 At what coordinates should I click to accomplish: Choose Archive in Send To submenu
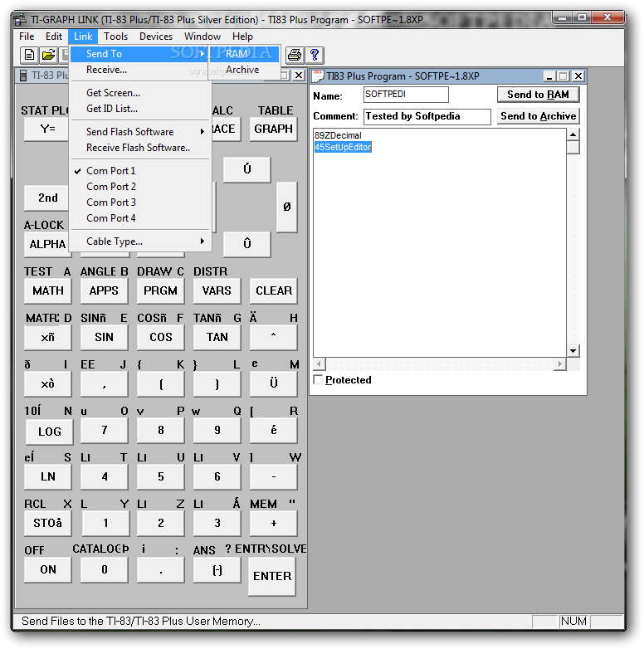click(244, 70)
